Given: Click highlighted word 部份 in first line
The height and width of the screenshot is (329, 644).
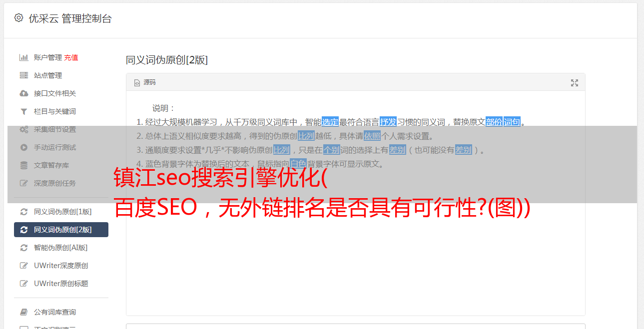Looking at the screenshot, I should tap(494, 122).
